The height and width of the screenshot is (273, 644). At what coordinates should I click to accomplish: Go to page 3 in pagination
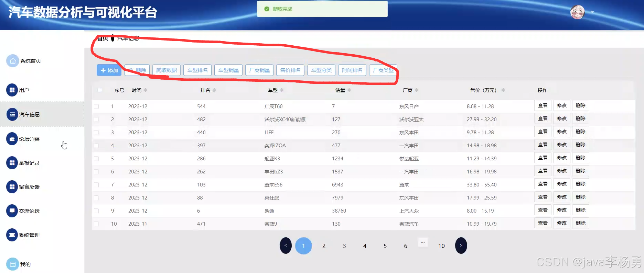click(x=344, y=246)
